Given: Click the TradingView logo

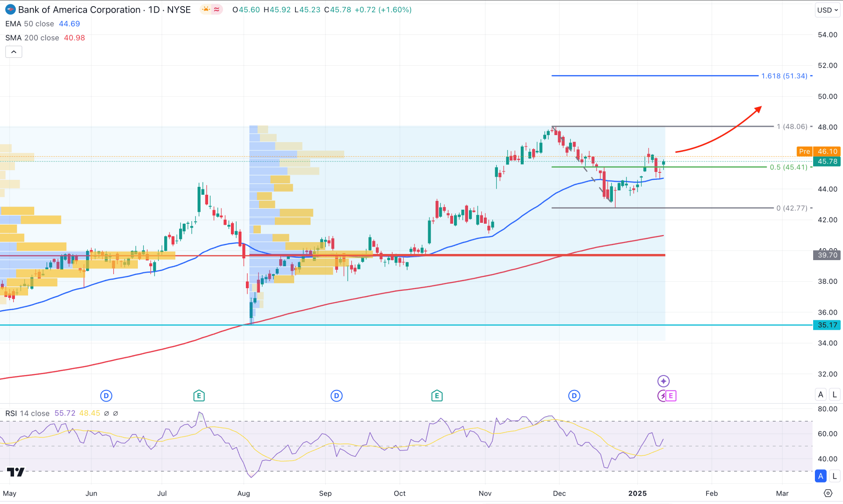Looking at the screenshot, I should (16, 472).
